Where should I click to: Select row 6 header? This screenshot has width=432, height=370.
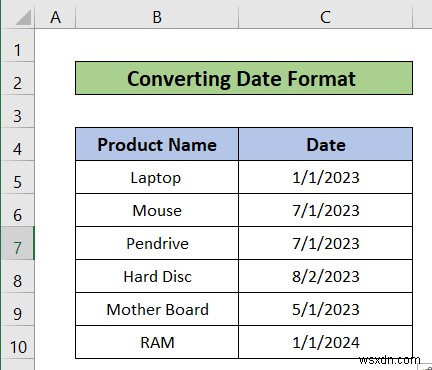coord(17,210)
